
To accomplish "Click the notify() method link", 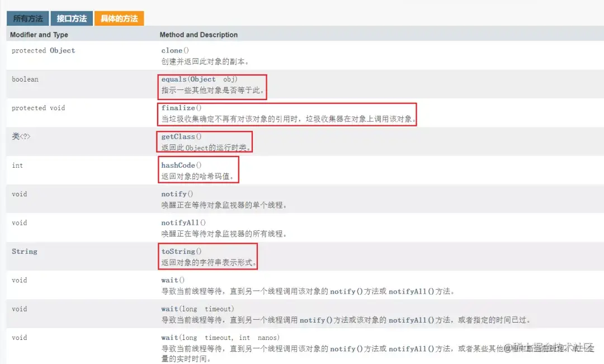I will (175, 194).
